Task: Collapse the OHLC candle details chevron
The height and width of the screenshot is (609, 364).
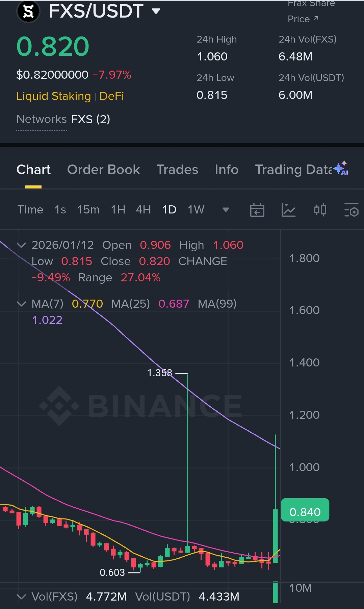Action: click(x=21, y=245)
